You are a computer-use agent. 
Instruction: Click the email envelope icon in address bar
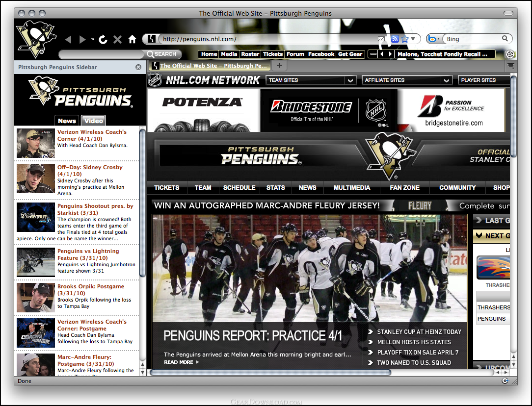[381, 39]
